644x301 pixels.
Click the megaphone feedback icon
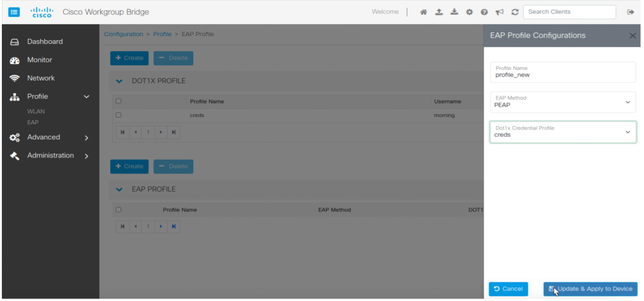(500, 12)
